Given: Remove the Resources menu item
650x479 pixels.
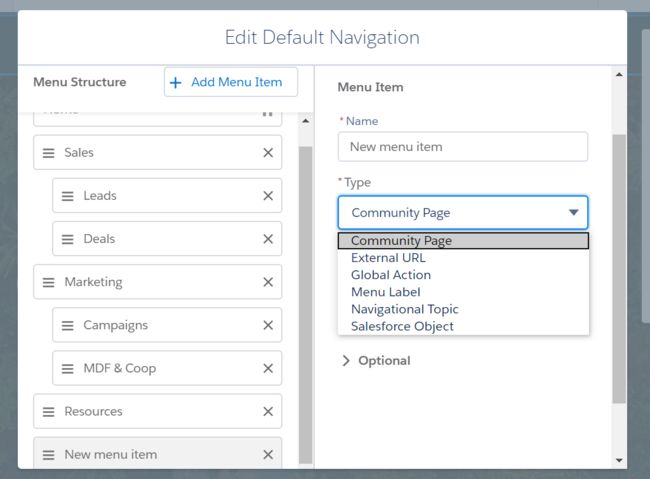Looking at the screenshot, I should (268, 411).
